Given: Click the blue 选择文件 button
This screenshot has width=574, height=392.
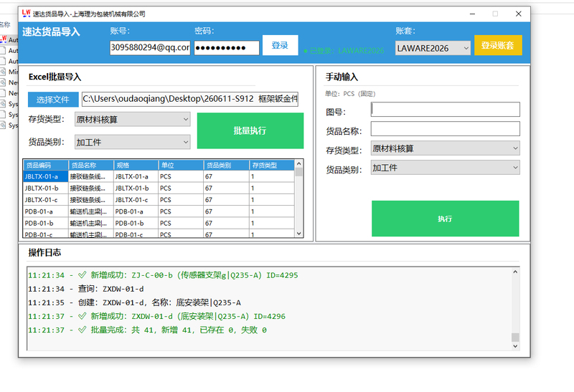Looking at the screenshot, I should coord(53,100).
